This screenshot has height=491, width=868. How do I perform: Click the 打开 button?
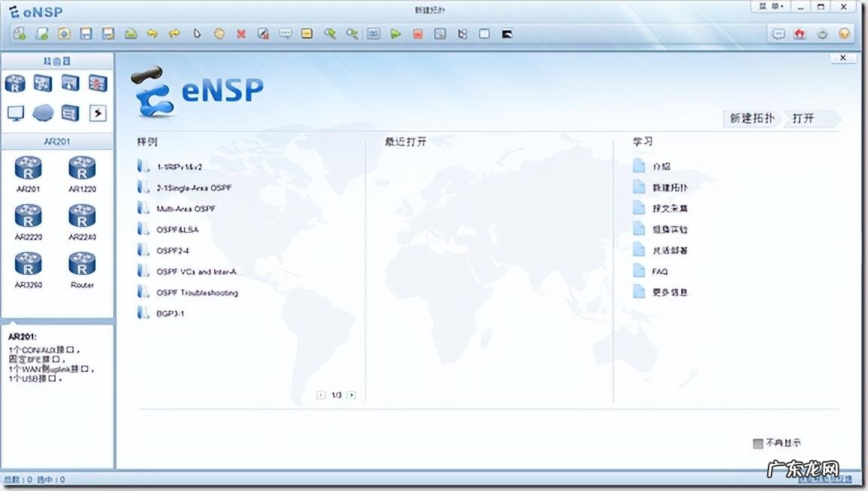[806, 118]
